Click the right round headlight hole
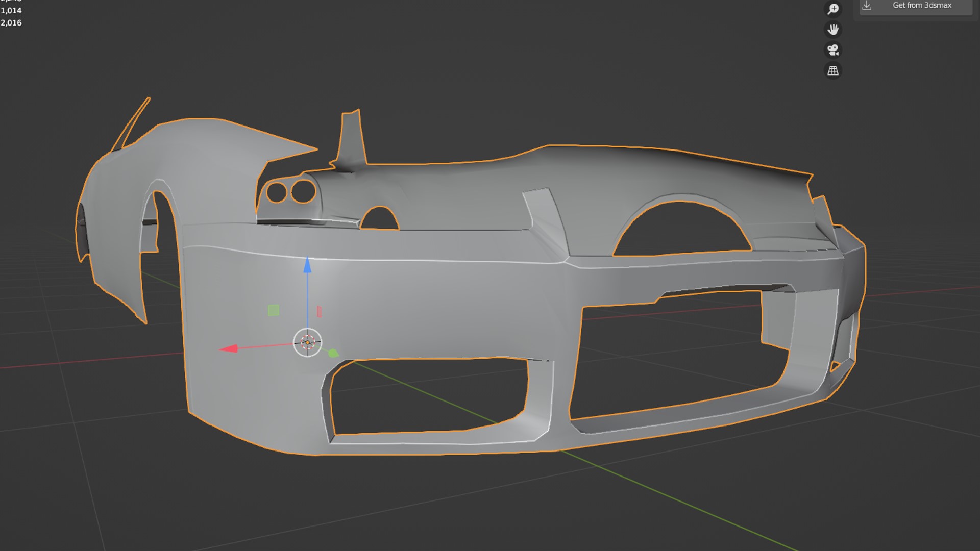Viewport: 980px width, 551px height. [x=303, y=191]
